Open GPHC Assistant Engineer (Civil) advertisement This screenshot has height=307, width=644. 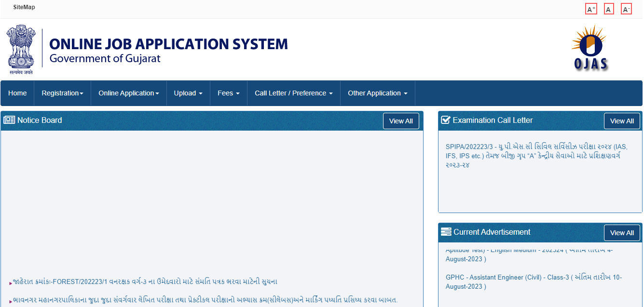[x=534, y=282]
